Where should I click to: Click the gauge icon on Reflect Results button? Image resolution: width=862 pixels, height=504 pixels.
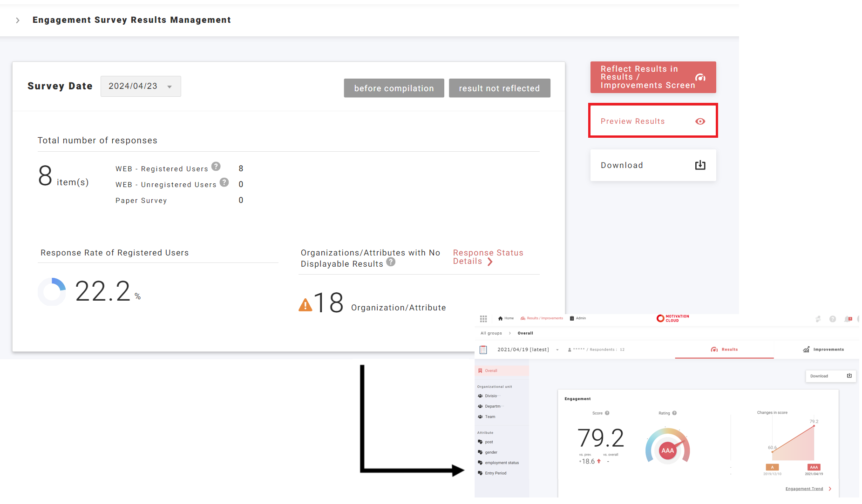700,78
